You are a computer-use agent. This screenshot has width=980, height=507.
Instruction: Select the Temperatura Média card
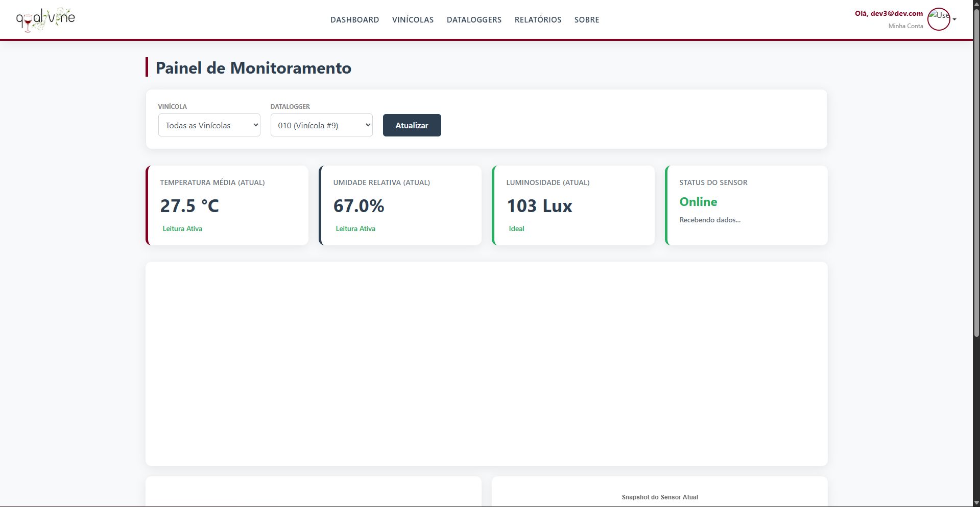(227, 205)
